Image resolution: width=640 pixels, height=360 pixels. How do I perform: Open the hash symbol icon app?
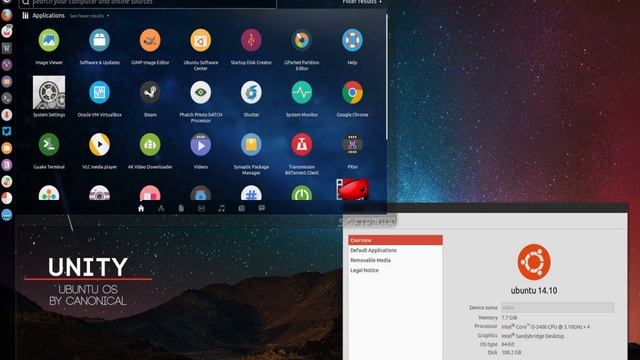[x=251, y=193]
